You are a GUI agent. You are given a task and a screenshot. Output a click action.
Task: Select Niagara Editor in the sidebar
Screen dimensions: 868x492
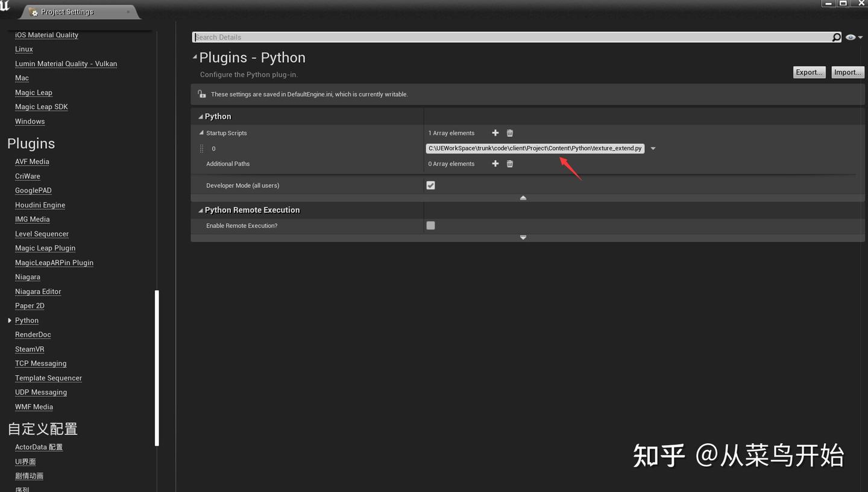pyautogui.click(x=38, y=291)
